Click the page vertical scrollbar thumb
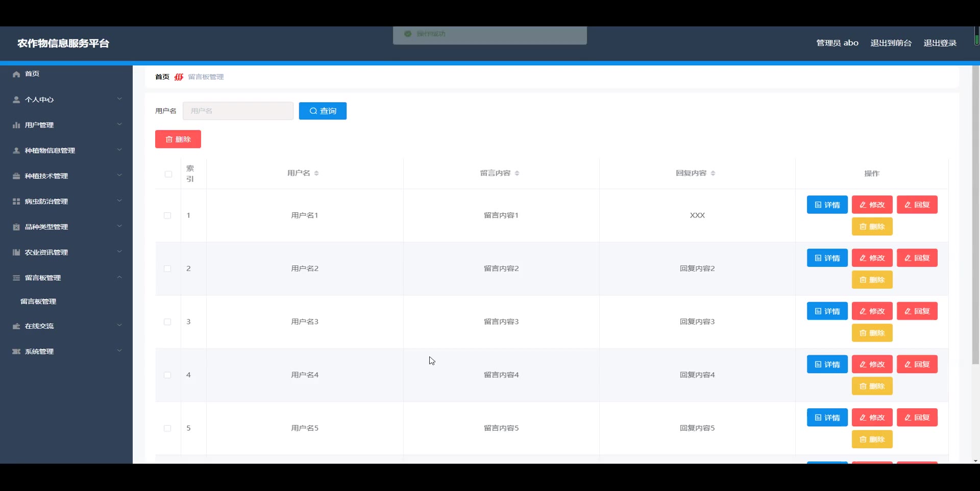The width and height of the screenshot is (980, 491). pyautogui.click(x=975, y=214)
